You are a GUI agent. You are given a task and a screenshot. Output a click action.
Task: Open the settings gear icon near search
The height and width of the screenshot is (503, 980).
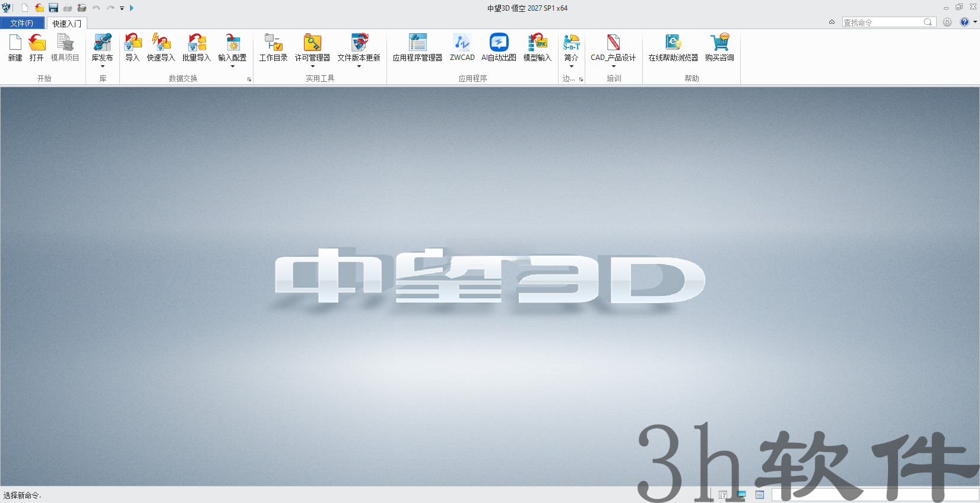947,22
